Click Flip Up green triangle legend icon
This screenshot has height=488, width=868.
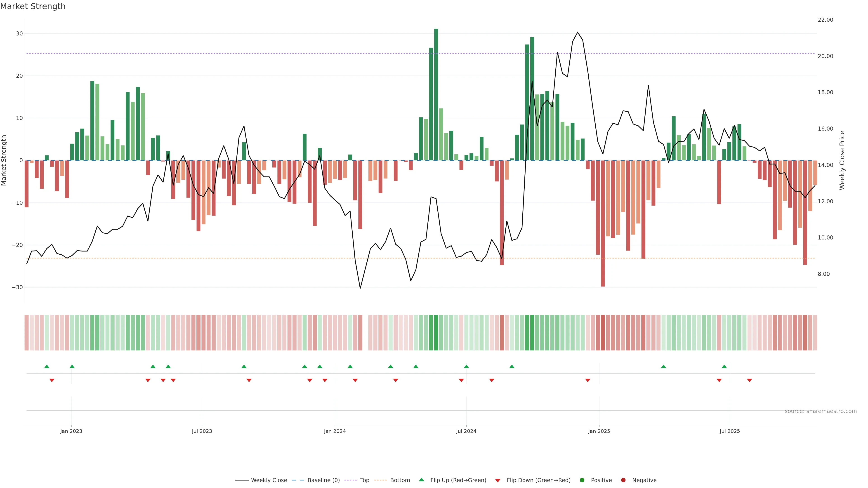point(421,480)
